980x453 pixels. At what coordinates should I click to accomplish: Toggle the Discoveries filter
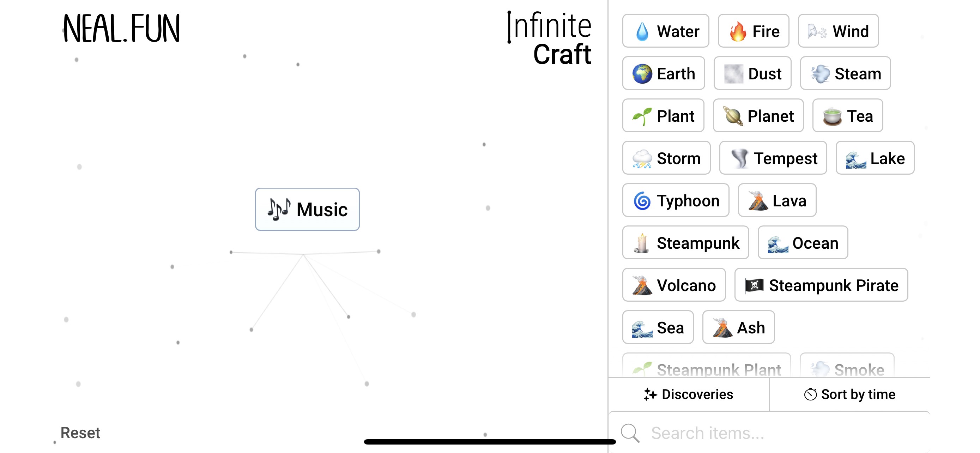click(x=689, y=394)
